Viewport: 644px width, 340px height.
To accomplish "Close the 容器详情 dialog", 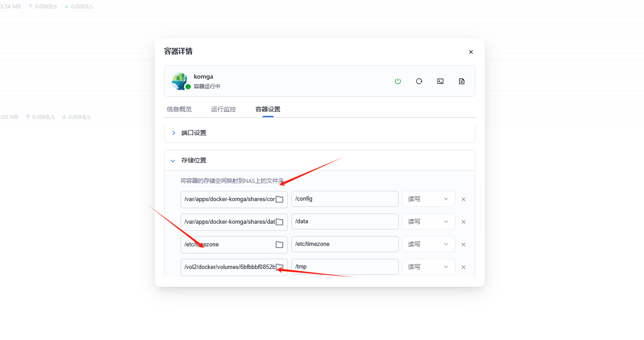I will (471, 52).
